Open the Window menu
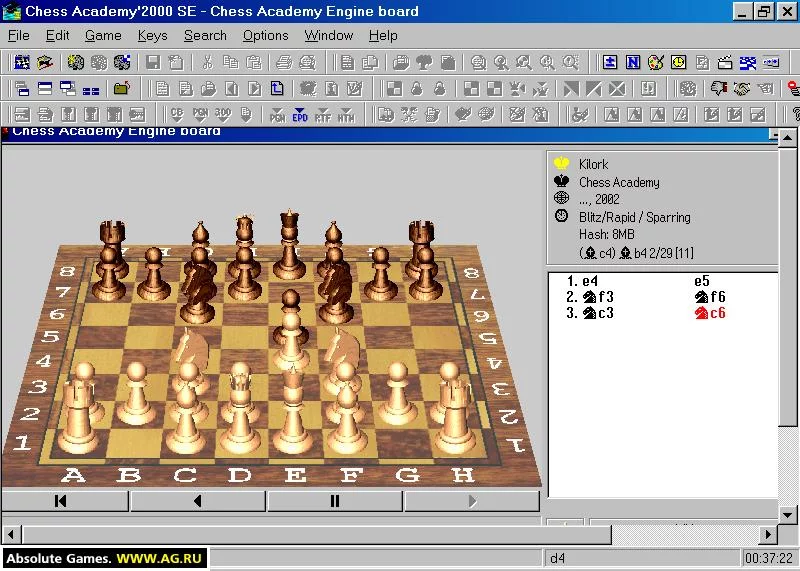The width and height of the screenshot is (800, 571). (329, 36)
